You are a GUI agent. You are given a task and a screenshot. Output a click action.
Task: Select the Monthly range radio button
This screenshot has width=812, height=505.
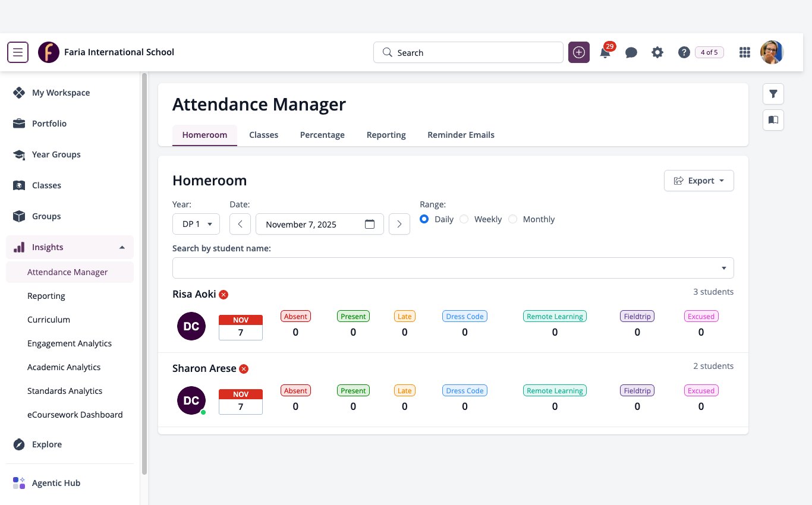tap(512, 219)
